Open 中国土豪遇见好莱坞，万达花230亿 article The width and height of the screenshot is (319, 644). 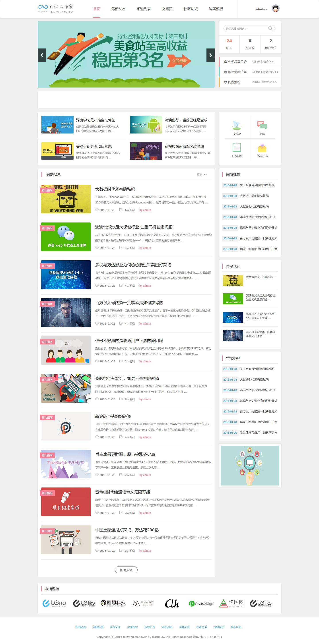click(127, 530)
